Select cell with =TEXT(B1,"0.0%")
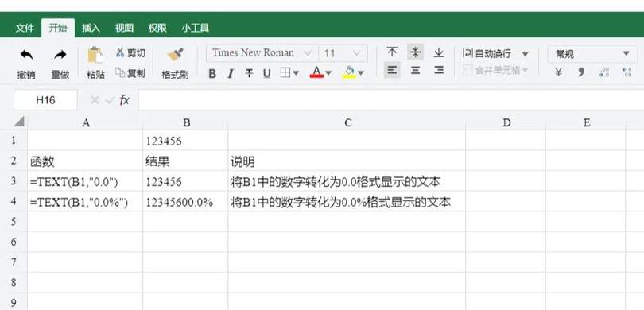The image size is (644, 310). tap(85, 202)
